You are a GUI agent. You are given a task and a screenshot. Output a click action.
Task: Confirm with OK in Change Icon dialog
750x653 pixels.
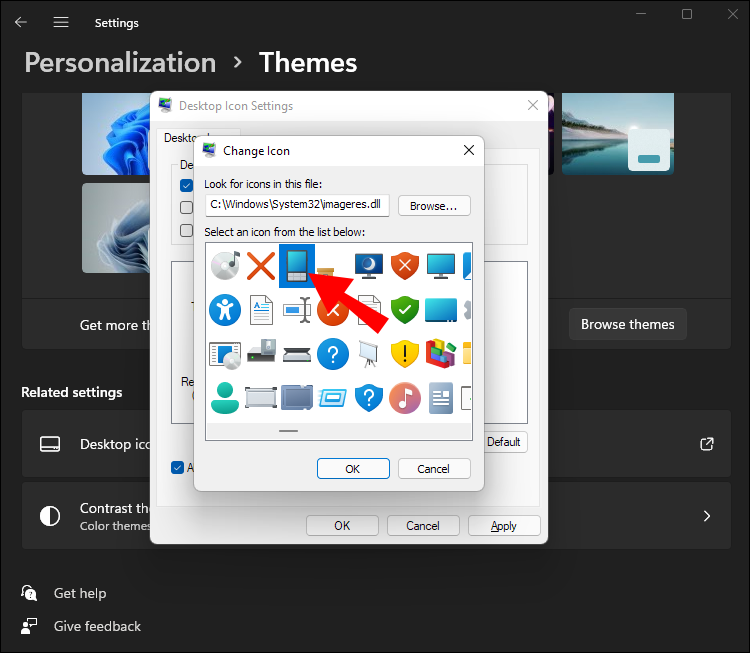[x=353, y=468]
